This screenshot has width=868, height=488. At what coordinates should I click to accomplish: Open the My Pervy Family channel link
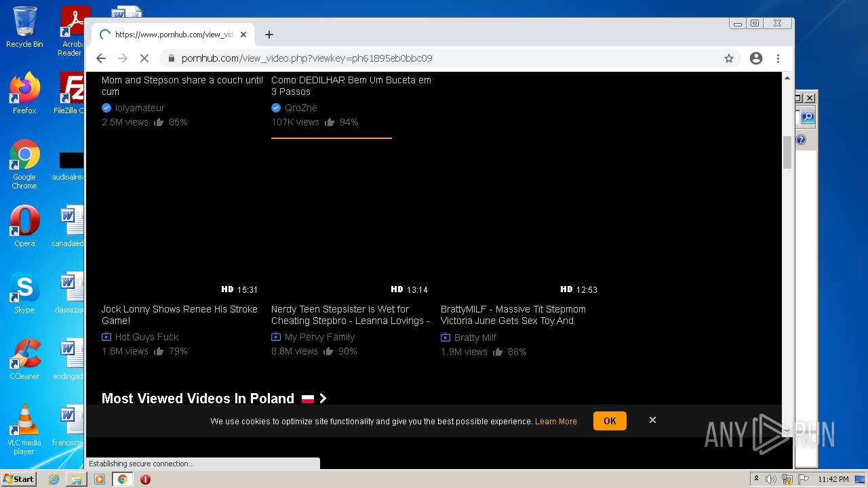pyautogui.click(x=319, y=337)
